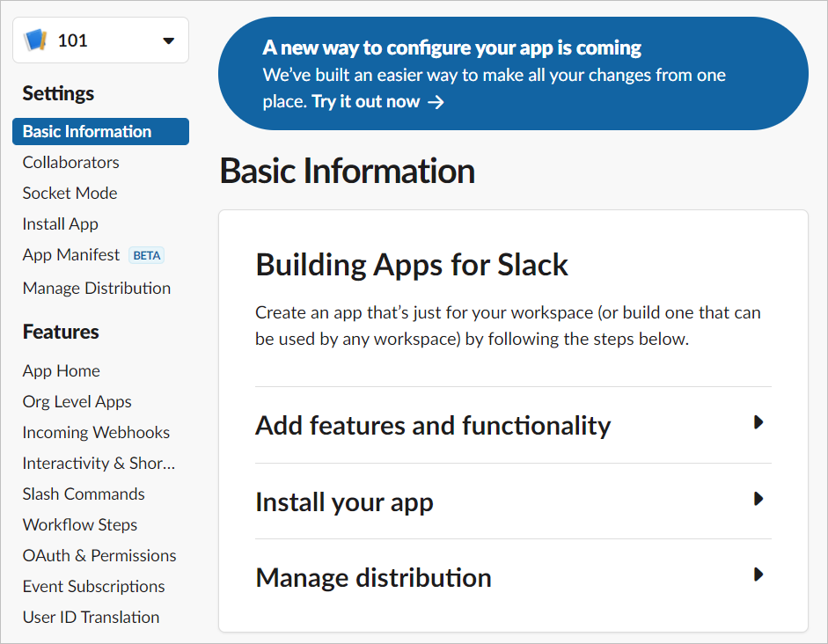Open the App Manifest page

coord(70,255)
